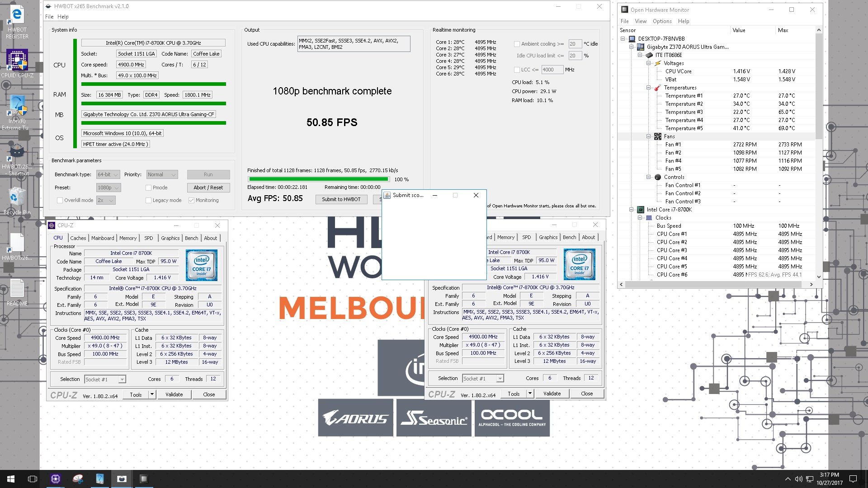Click Close button in right CPU-Z window
The height and width of the screenshot is (488, 868).
click(587, 394)
